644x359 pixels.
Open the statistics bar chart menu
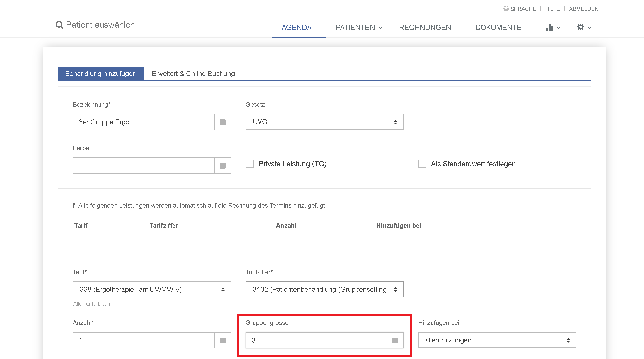[x=550, y=27]
